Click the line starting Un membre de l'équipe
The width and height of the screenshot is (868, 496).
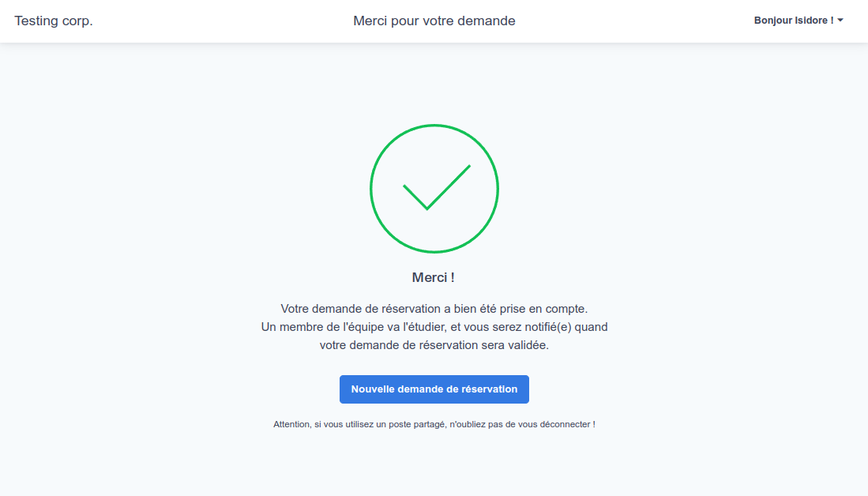[x=434, y=326]
